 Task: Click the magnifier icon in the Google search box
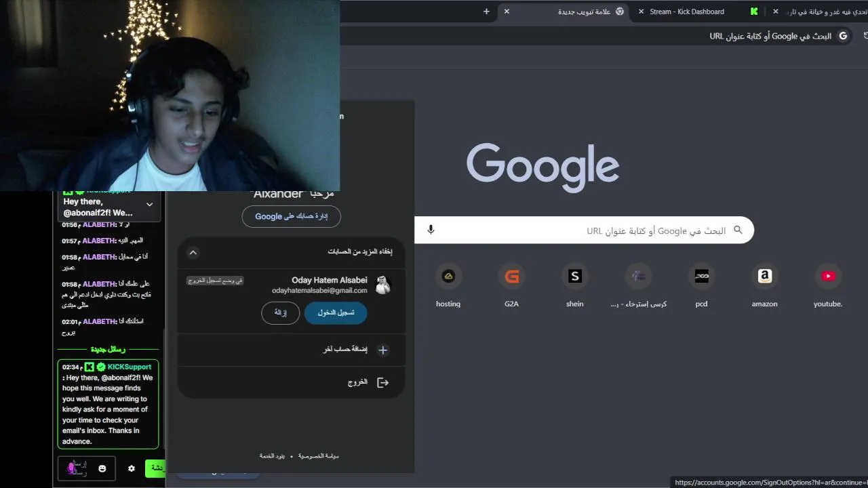click(x=738, y=230)
